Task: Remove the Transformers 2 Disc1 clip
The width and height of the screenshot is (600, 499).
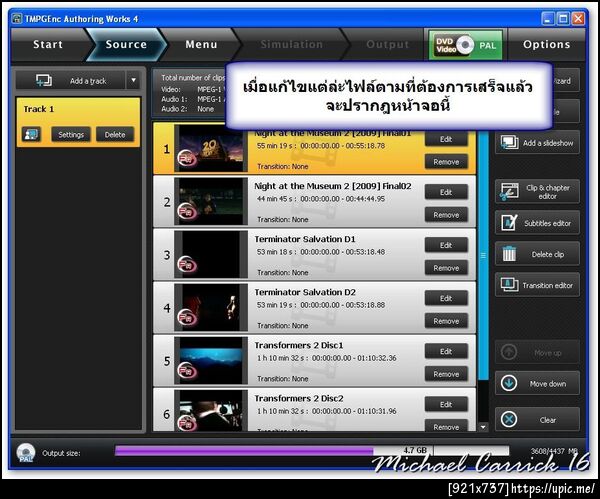Action: click(x=446, y=374)
